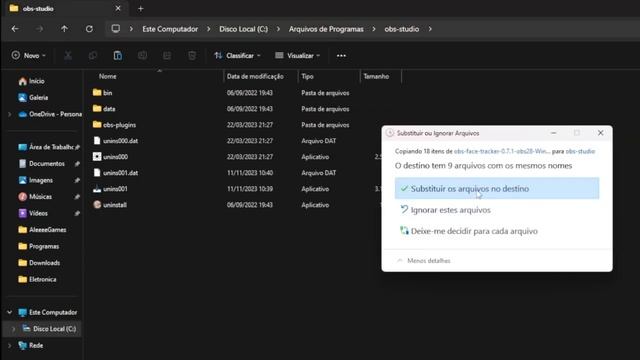Sort by Data de modificação header
This screenshot has width=640, height=360.
tap(255, 76)
